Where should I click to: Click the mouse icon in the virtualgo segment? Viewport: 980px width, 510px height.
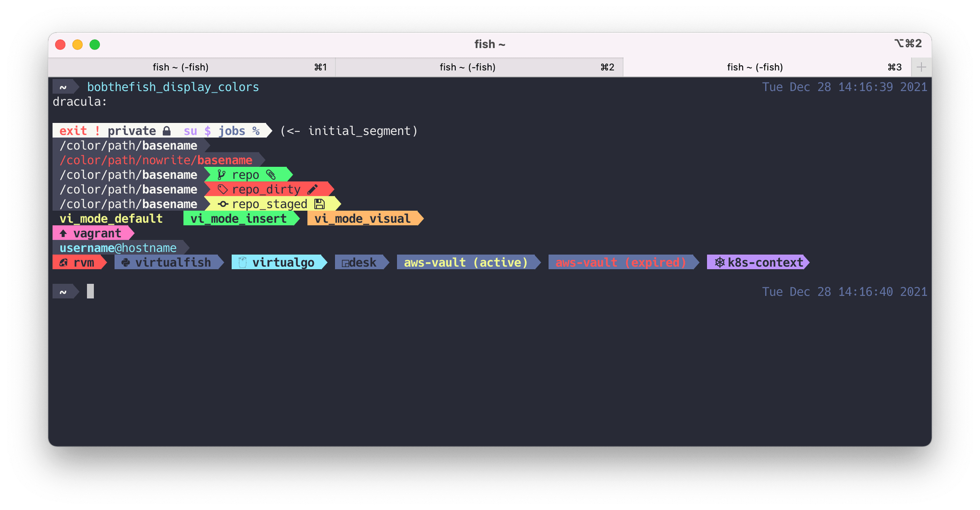tap(241, 262)
